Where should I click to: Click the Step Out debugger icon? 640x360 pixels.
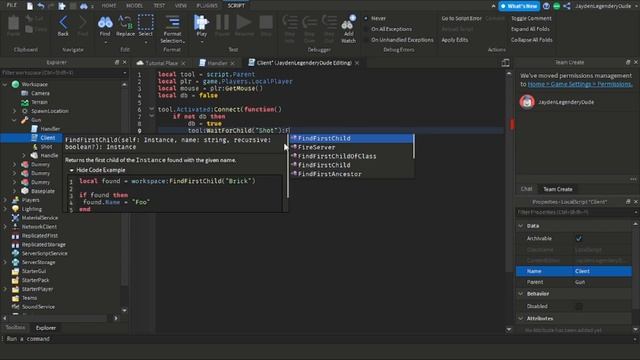(x=329, y=22)
